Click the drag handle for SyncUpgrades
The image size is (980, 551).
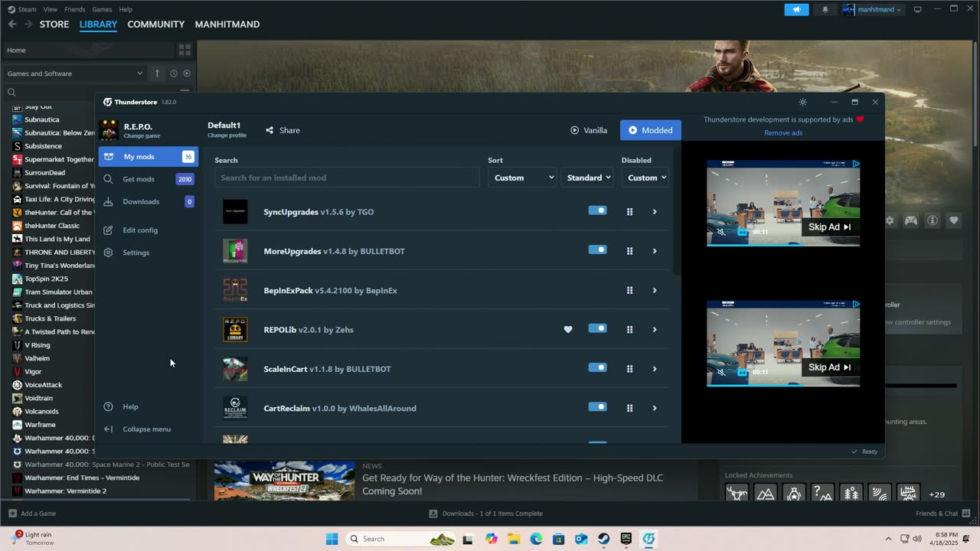coord(629,212)
